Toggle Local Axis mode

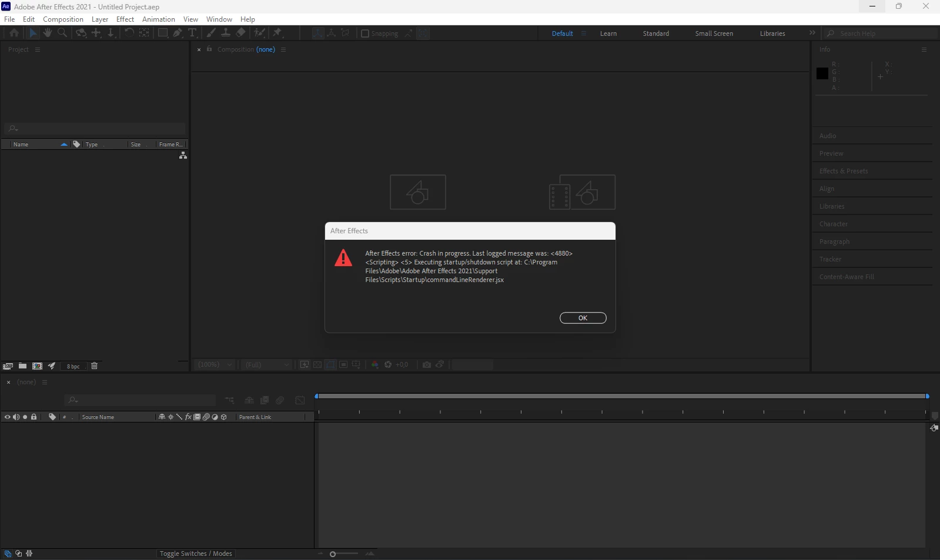click(317, 33)
